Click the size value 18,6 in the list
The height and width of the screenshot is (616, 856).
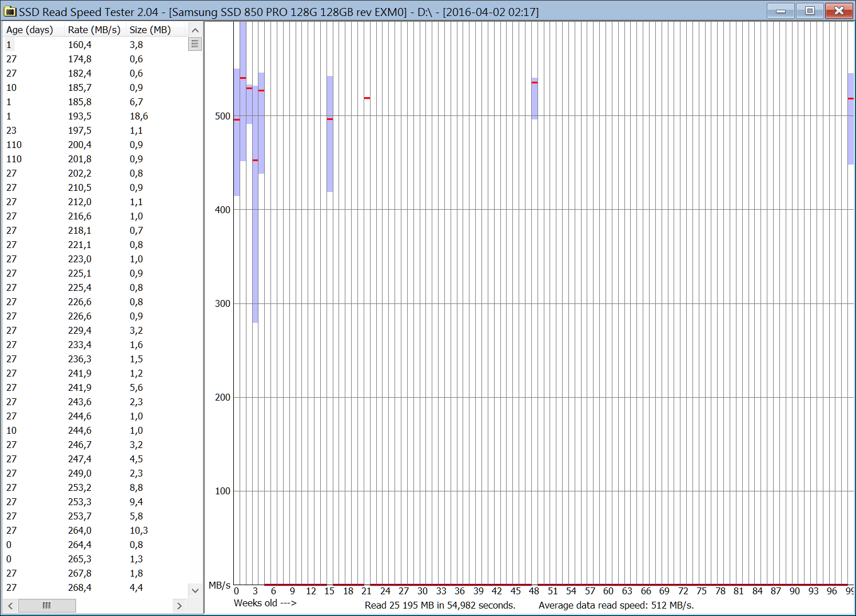pyautogui.click(x=139, y=116)
